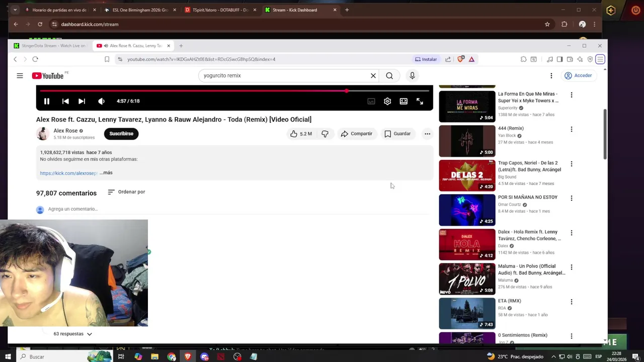Toggle Brave sidebar panel

(559, 59)
